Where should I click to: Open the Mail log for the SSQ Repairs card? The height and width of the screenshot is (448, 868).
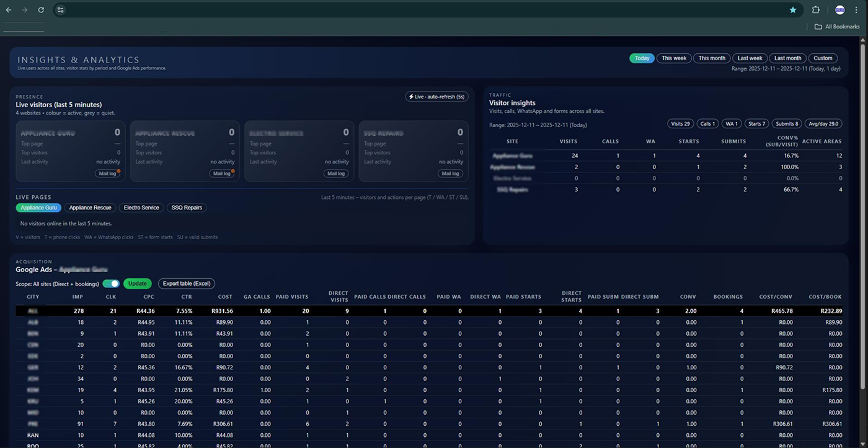tap(450, 173)
